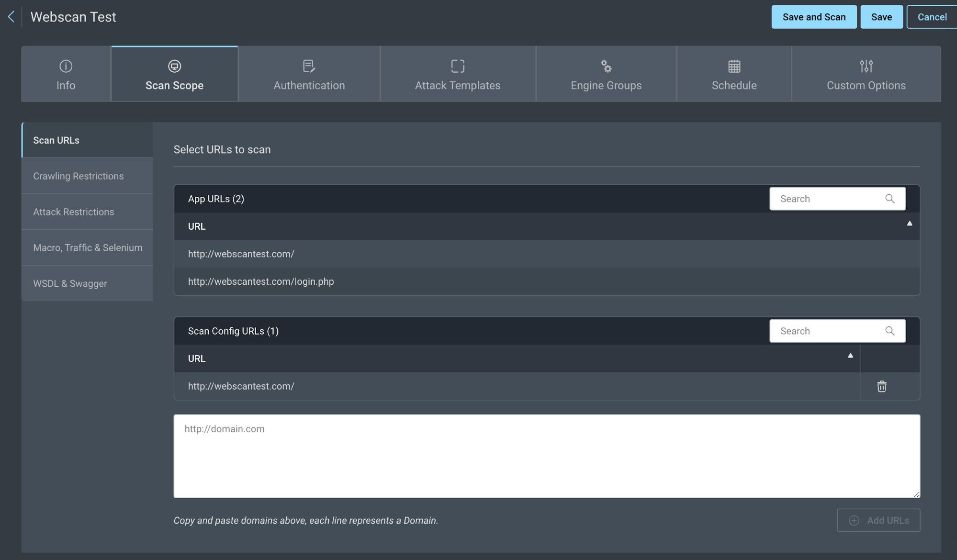
Task: Click the back arrow beside Webscan Test
Action: point(11,17)
